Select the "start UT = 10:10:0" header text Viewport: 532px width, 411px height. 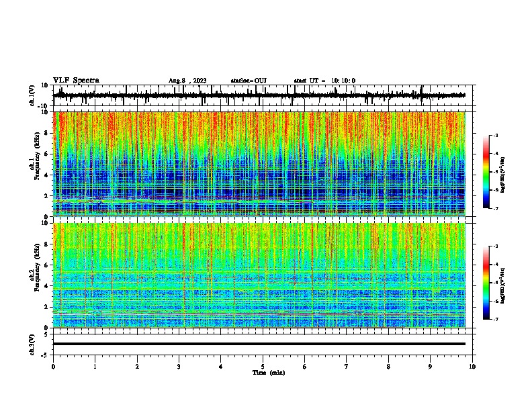(x=324, y=81)
